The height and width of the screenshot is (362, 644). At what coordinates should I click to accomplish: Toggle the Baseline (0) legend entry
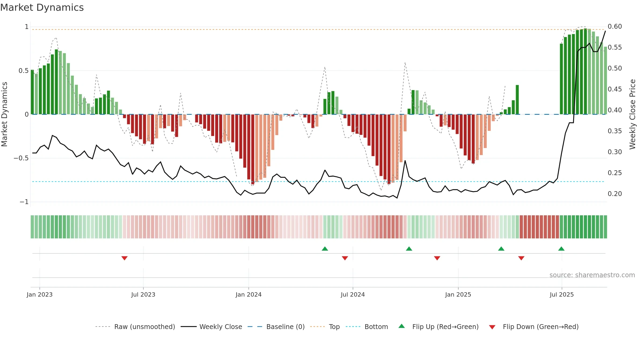coord(276,327)
